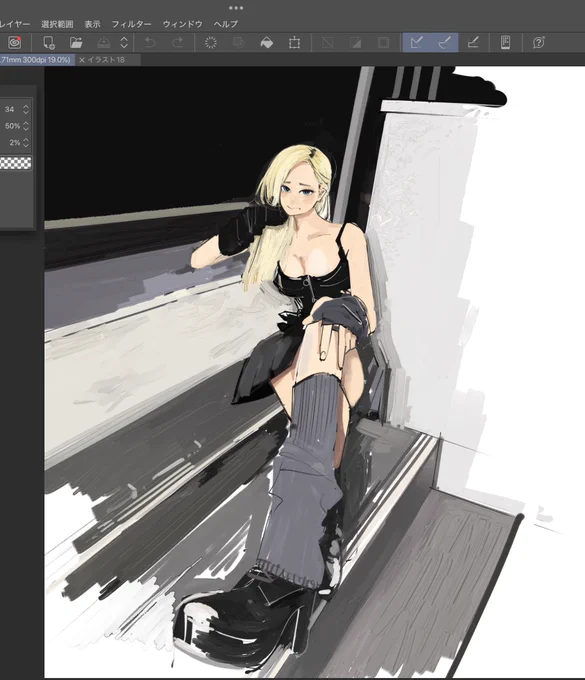Image resolution: width=585 pixels, height=680 pixels.
Task: Click the 2% value field
Action: click(x=15, y=143)
